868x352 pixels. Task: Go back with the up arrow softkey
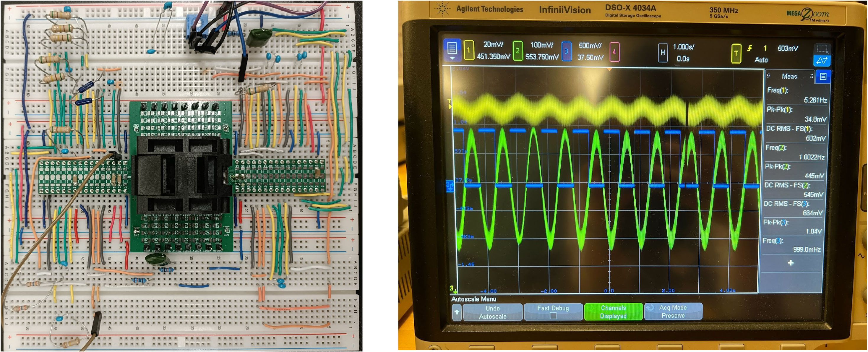[x=457, y=312]
